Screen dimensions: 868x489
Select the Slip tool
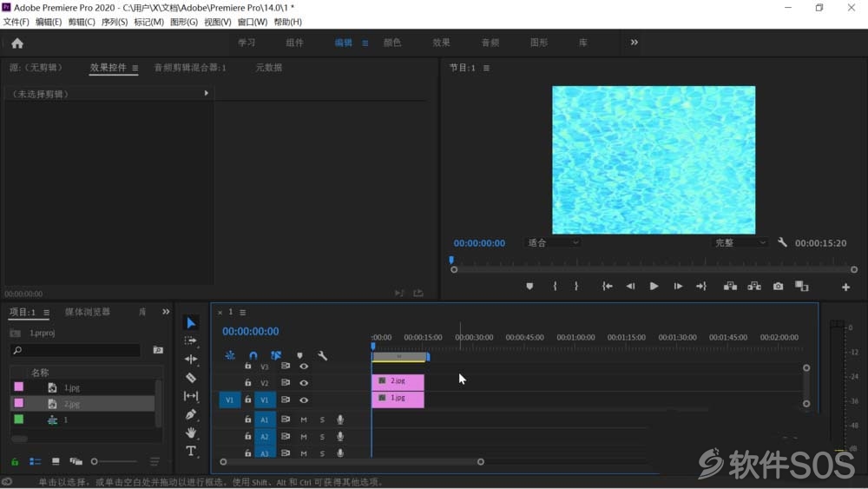click(x=191, y=396)
